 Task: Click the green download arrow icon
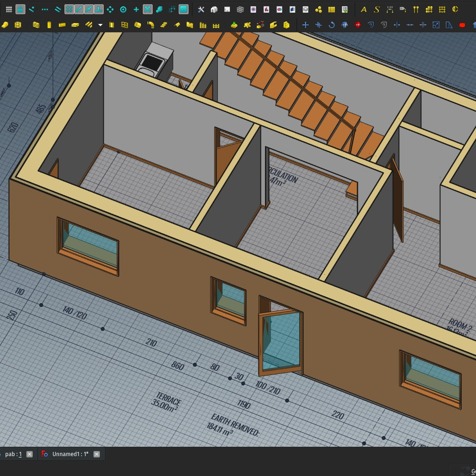coord(234,25)
